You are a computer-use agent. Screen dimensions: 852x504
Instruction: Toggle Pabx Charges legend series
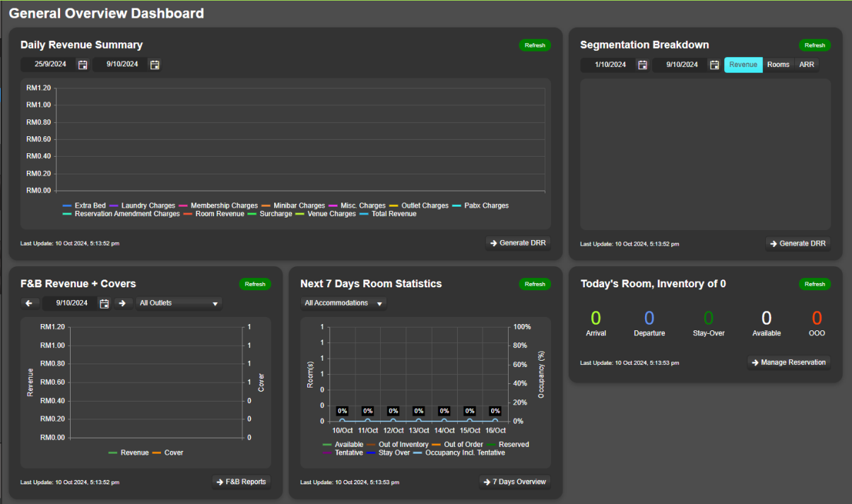(480, 206)
